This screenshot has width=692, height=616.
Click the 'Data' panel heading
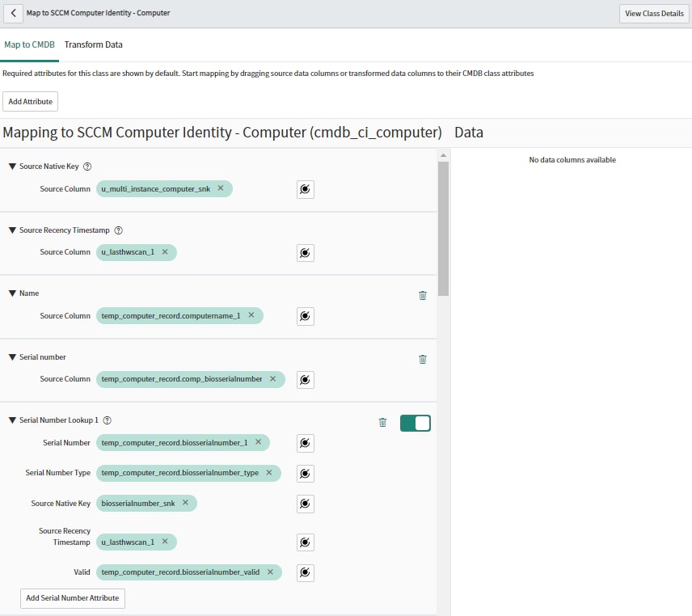click(469, 133)
